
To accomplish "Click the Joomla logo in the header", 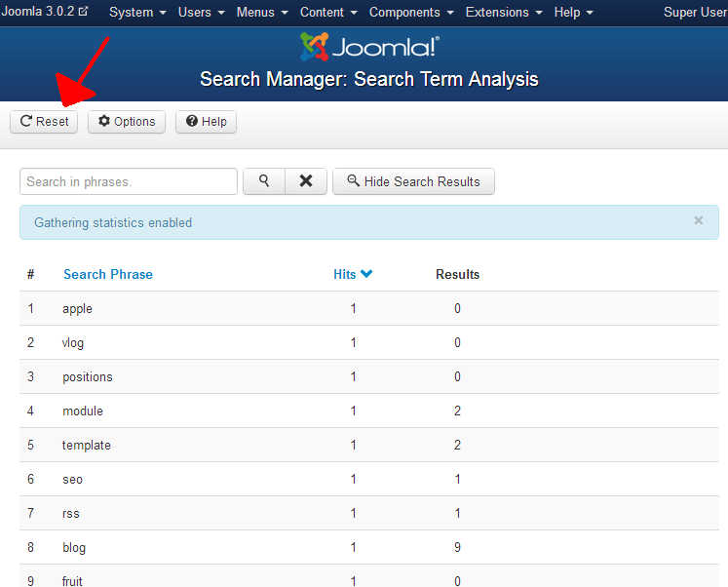I will (x=369, y=47).
